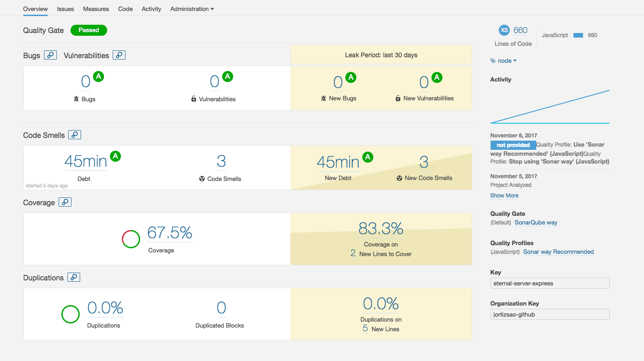The width and height of the screenshot is (644, 361).
Task: Open Coverage measure history icon
Action: pos(65,202)
